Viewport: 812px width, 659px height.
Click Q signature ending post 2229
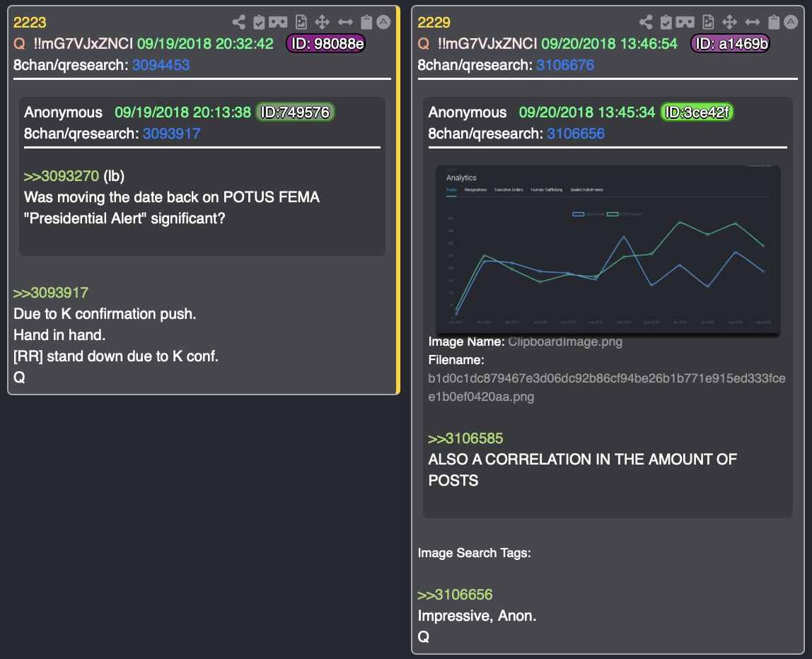pos(423,637)
